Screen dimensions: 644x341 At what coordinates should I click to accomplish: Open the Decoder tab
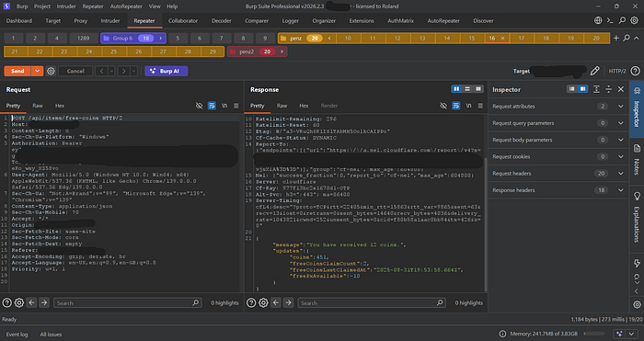(222, 20)
